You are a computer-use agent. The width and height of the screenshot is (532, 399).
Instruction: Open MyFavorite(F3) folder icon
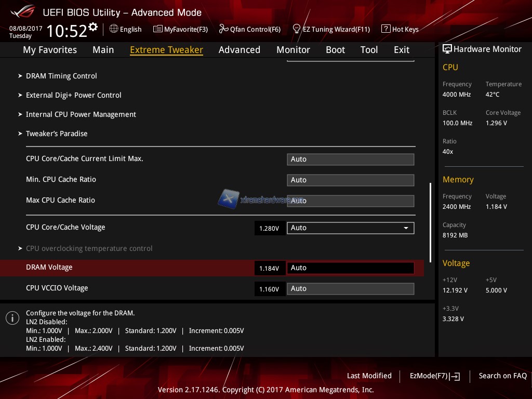157,29
